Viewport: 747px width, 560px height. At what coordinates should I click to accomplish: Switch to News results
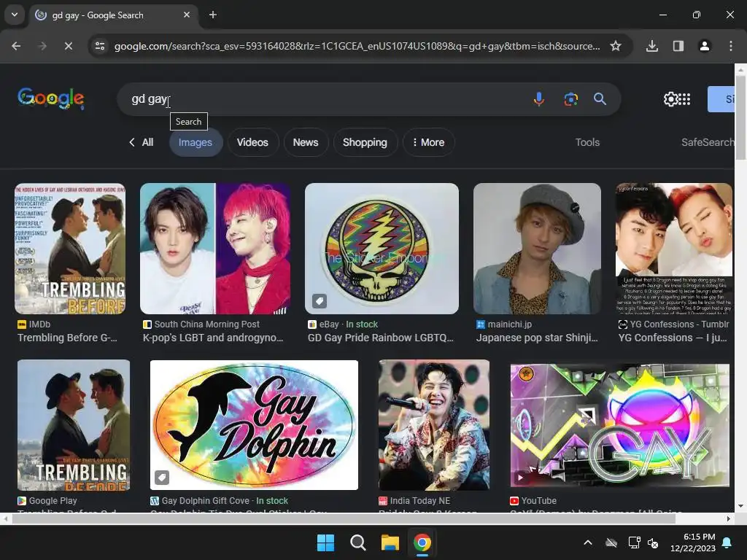point(306,142)
